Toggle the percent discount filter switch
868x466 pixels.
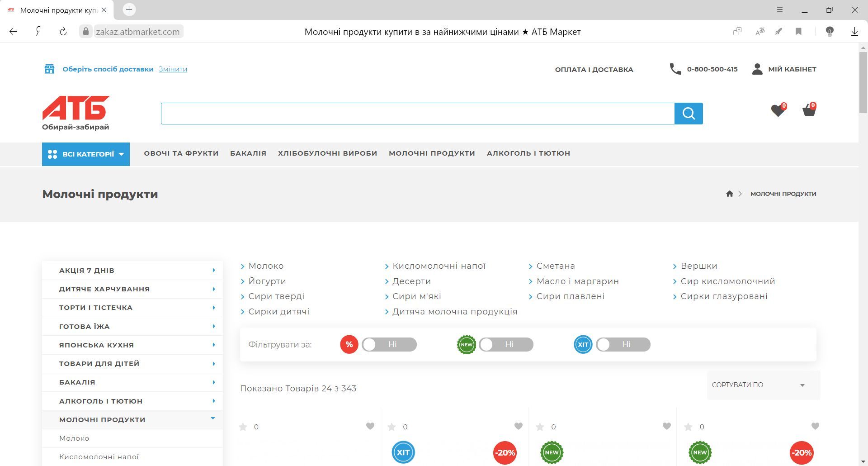(389, 344)
